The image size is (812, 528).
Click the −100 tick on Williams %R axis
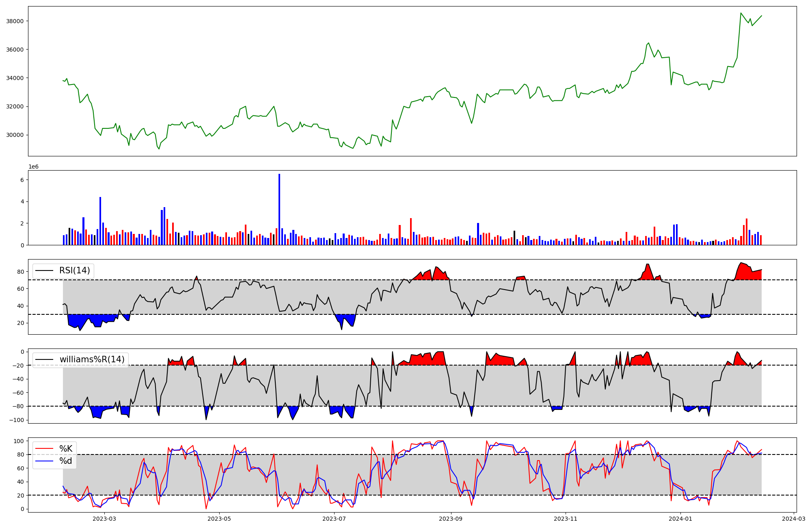[16, 420]
